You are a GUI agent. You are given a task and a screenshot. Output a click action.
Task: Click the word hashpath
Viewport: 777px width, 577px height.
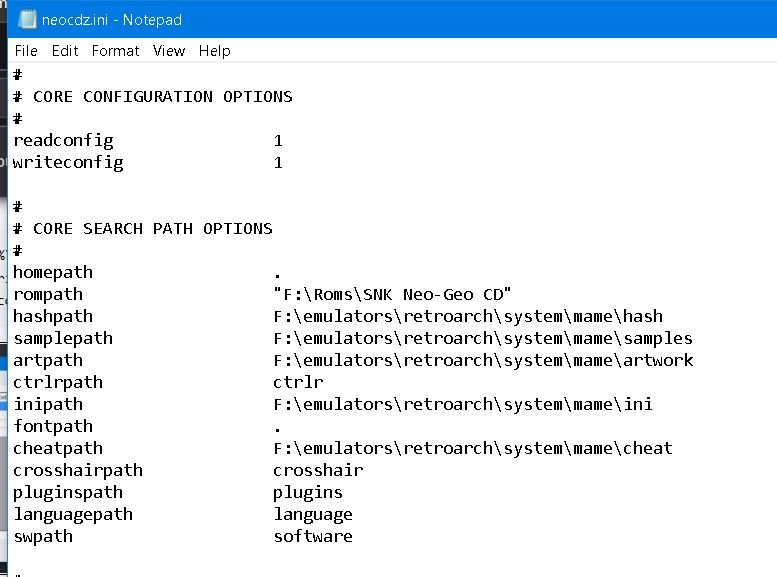[x=53, y=317]
